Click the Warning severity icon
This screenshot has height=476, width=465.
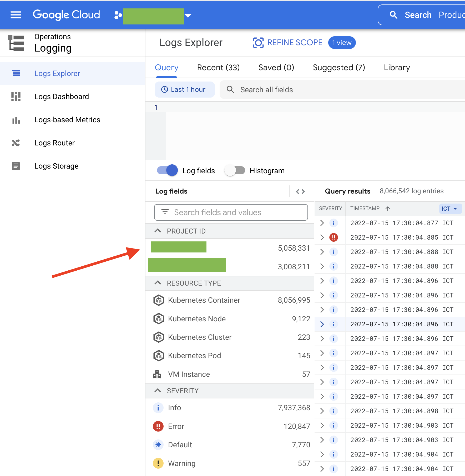(x=158, y=463)
